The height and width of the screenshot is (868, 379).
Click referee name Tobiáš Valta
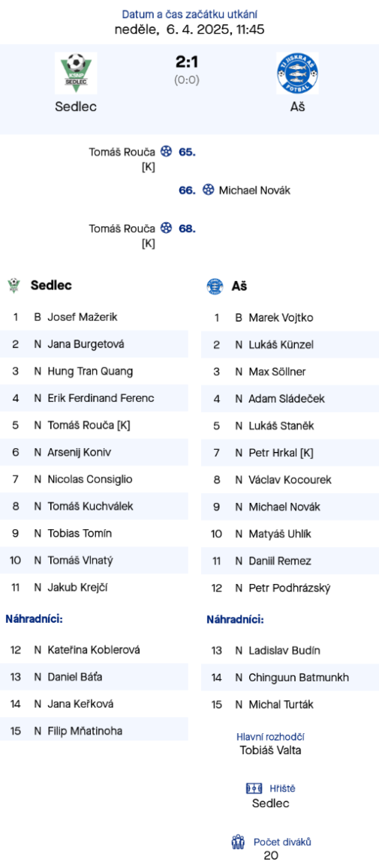(x=270, y=750)
